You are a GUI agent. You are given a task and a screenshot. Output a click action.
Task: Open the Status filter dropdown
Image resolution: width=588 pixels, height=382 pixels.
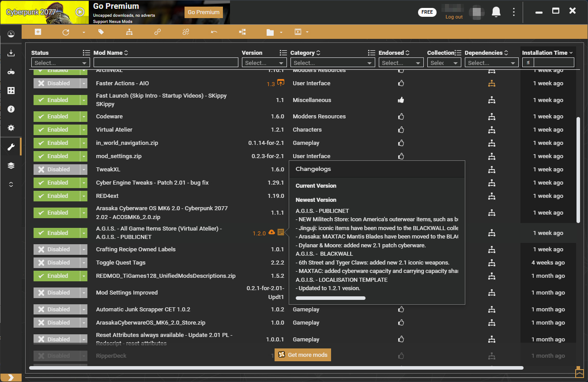(60, 63)
